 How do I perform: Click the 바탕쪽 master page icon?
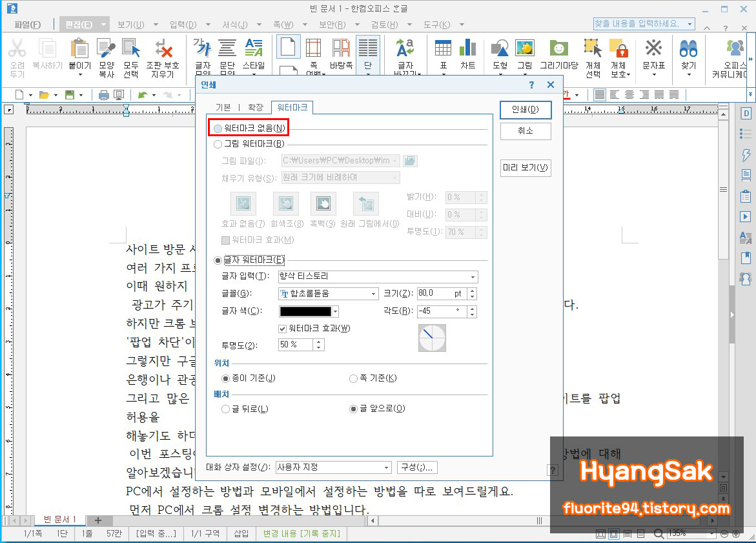(341, 48)
